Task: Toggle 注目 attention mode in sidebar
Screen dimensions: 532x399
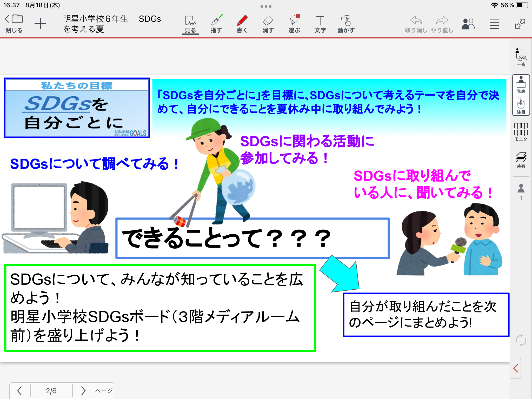Action: [x=521, y=105]
